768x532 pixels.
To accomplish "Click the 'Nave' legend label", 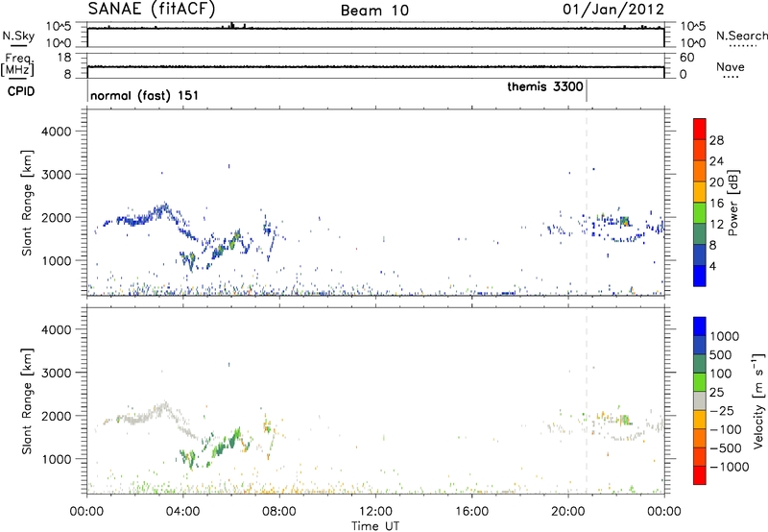I will tap(731, 66).
